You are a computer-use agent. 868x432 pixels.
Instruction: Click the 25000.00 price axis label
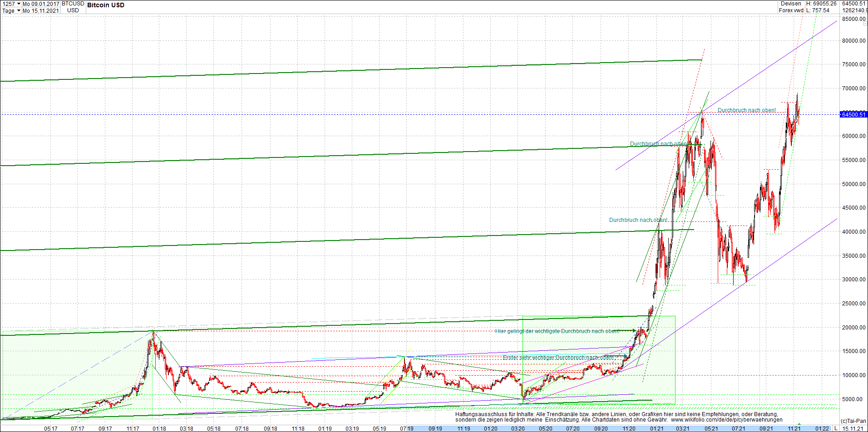tap(853, 303)
